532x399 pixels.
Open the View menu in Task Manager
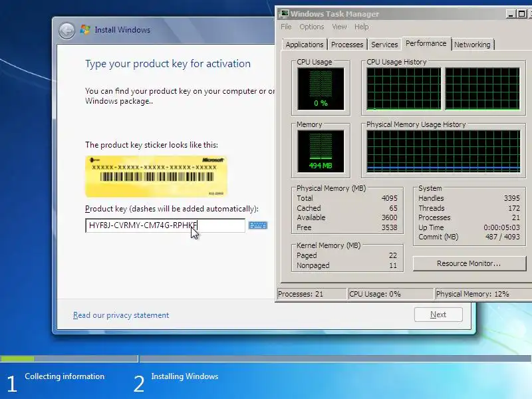coord(339,27)
